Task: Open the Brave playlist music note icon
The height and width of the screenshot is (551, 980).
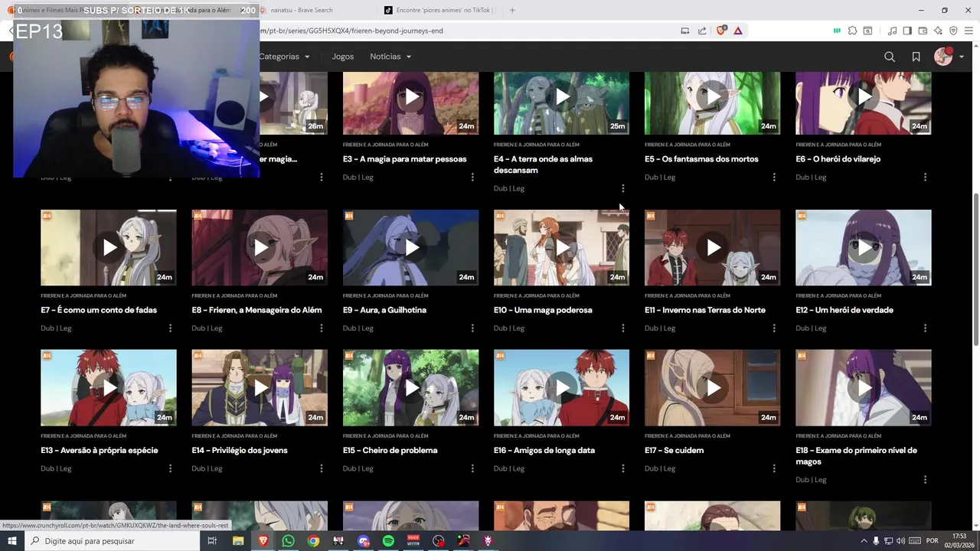Action: pos(892,31)
